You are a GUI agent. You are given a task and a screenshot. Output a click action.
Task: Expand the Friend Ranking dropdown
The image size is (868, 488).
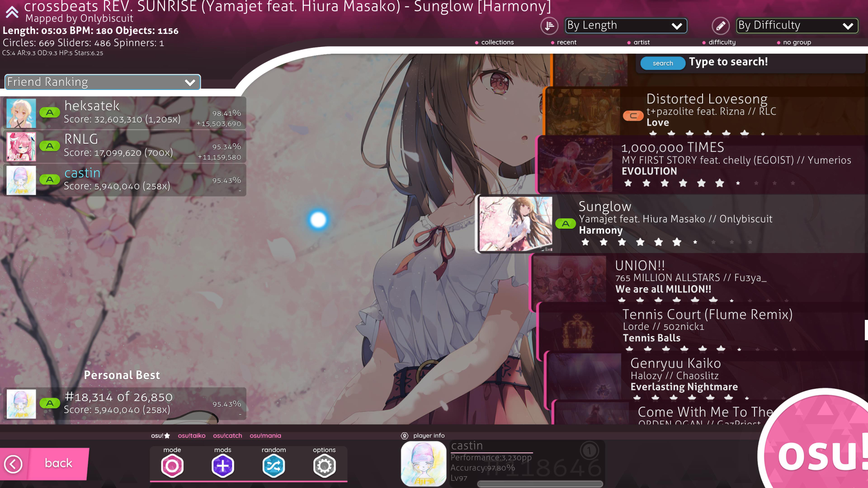click(189, 82)
